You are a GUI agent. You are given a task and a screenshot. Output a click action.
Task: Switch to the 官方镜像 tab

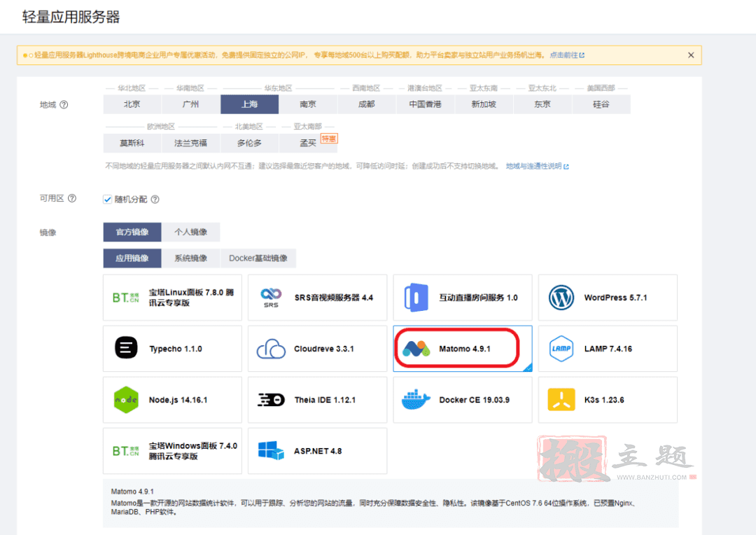pos(132,232)
